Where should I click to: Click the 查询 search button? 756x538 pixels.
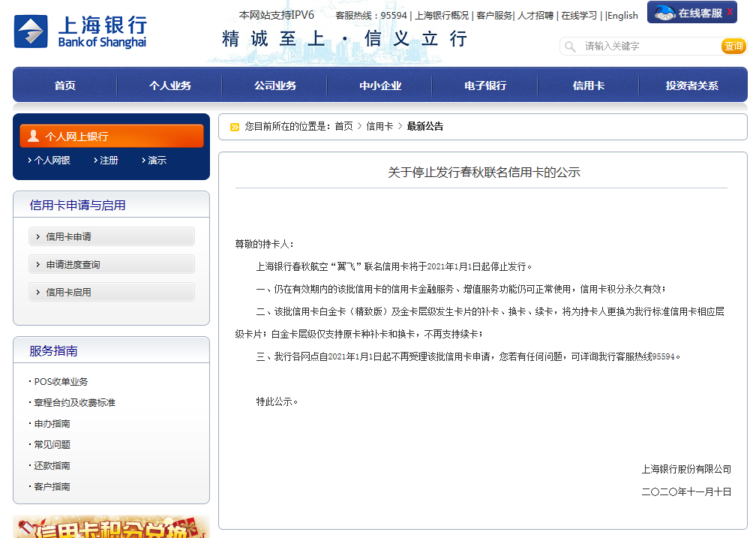733,46
